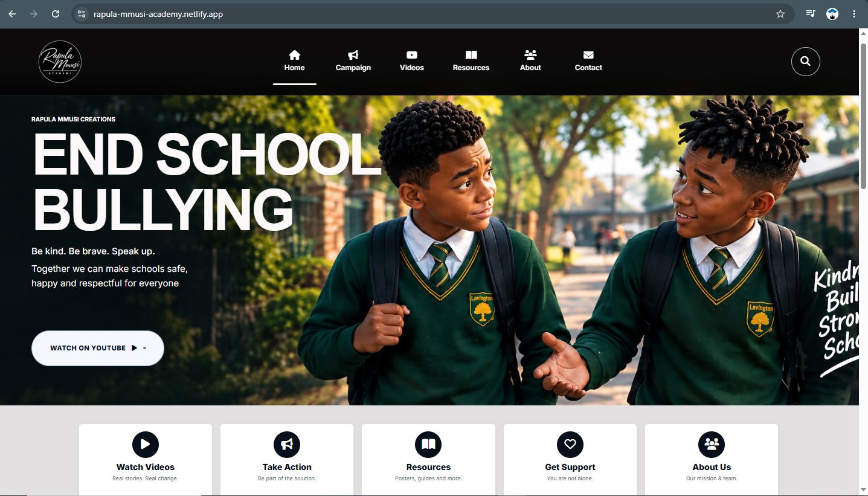Click 'Our mission & team.' text

[x=712, y=478]
